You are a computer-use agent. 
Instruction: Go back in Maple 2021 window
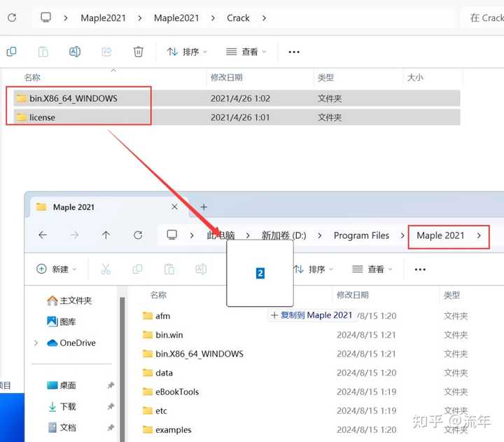(x=43, y=235)
